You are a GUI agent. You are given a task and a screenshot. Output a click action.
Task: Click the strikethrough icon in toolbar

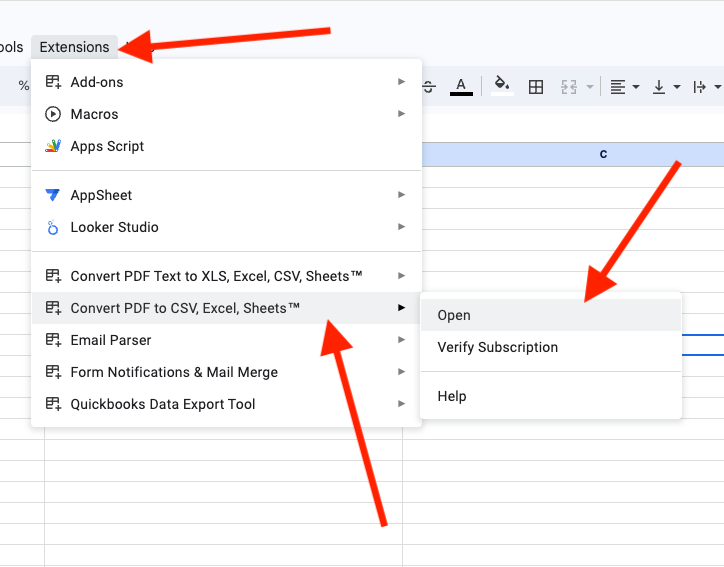pos(429,87)
